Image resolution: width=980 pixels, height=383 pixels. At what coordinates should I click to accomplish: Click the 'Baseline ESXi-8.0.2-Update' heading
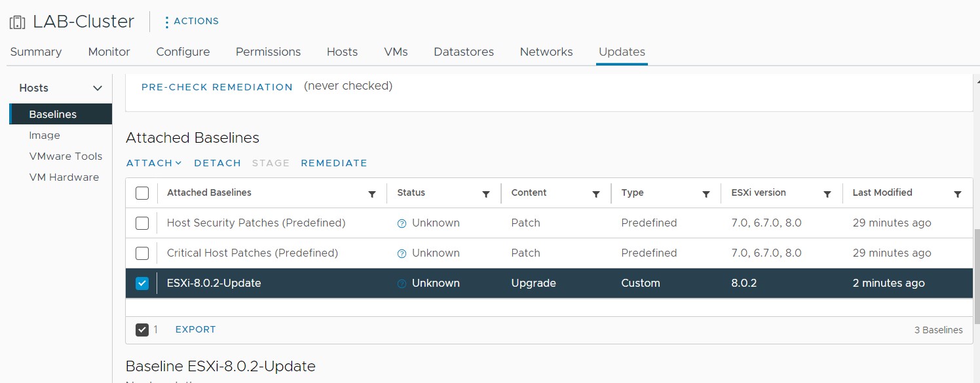[221, 366]
